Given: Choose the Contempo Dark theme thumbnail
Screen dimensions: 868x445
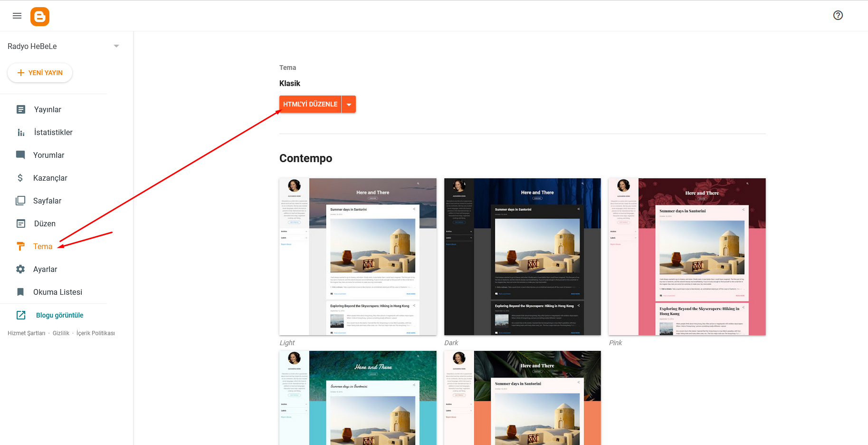Looking at the screenshot, I should (522, 257).
